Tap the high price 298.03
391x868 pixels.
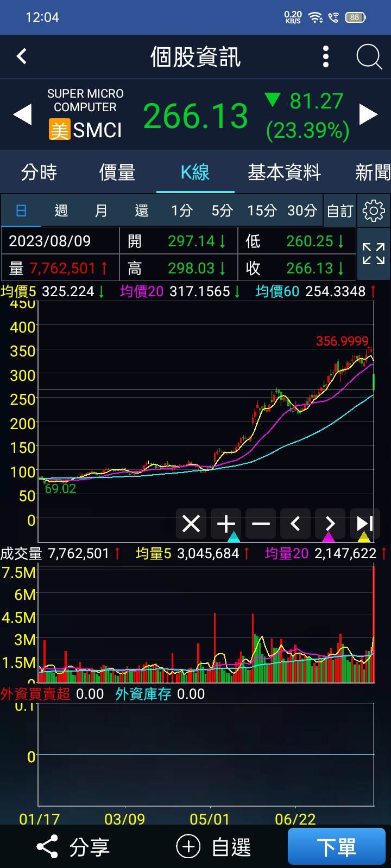(191, 268)
